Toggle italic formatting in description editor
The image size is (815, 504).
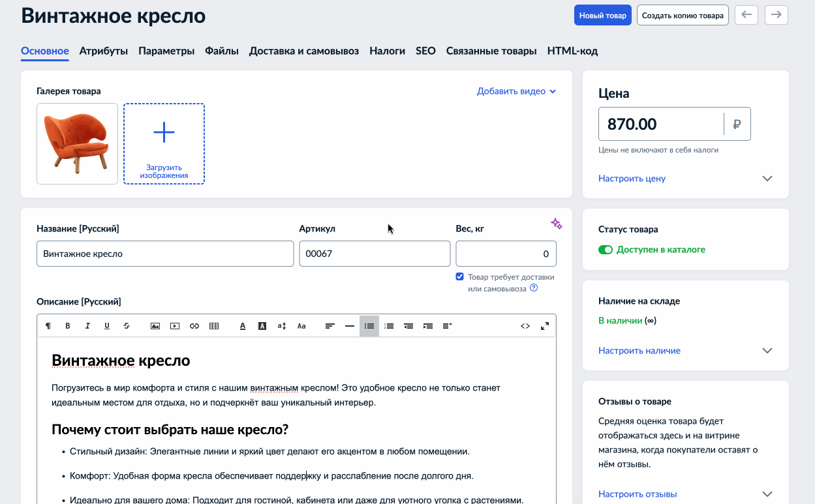tap(87, 326)
